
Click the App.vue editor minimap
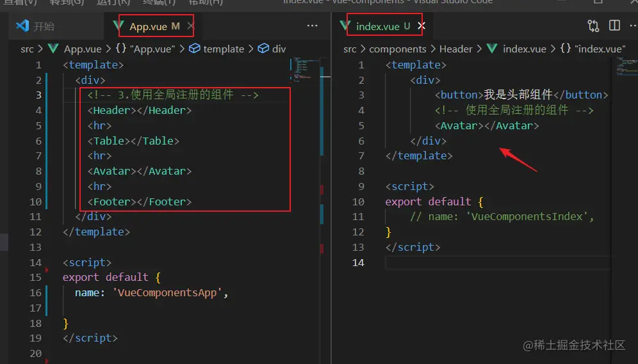304,70
